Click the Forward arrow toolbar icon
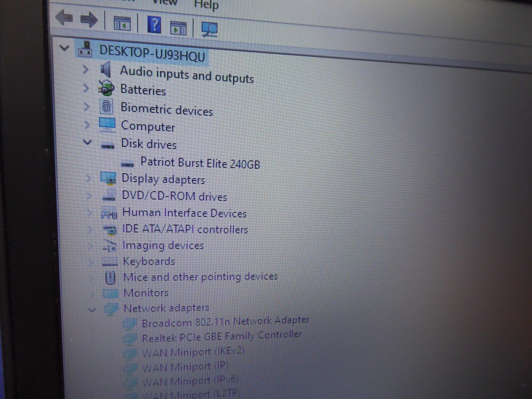The image size is (532, 399). (x=89, y=20)
